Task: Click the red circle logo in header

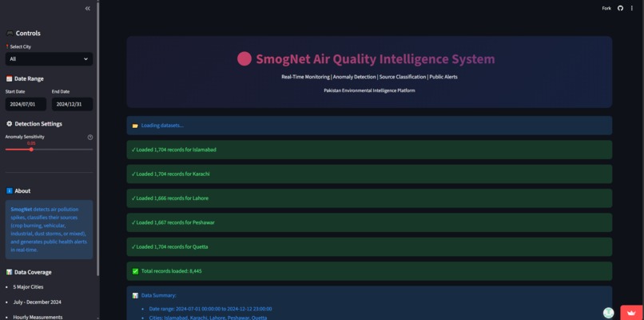Action: click(x=244, y=59)
